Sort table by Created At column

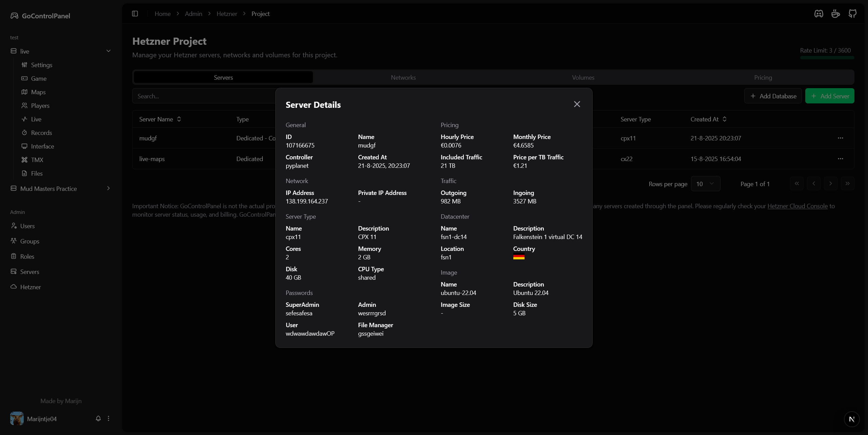coord(708,119)
